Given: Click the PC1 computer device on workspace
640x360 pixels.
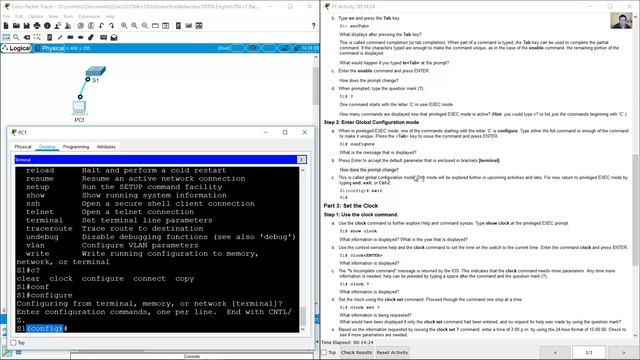Looking at the screenshot, I should [x=79, y=108].
